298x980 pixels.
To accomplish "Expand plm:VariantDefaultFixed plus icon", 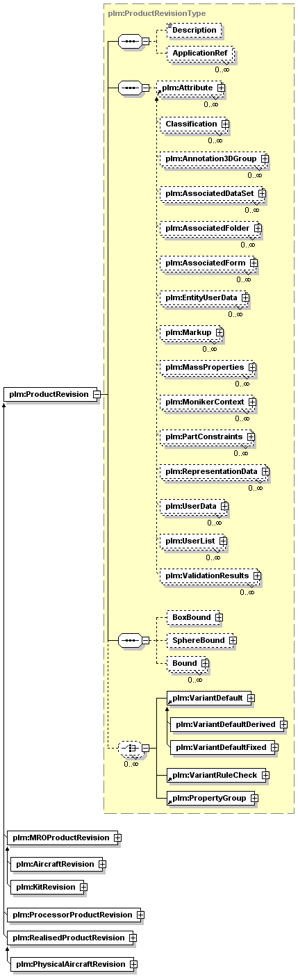I will click(x=274, y=747).
